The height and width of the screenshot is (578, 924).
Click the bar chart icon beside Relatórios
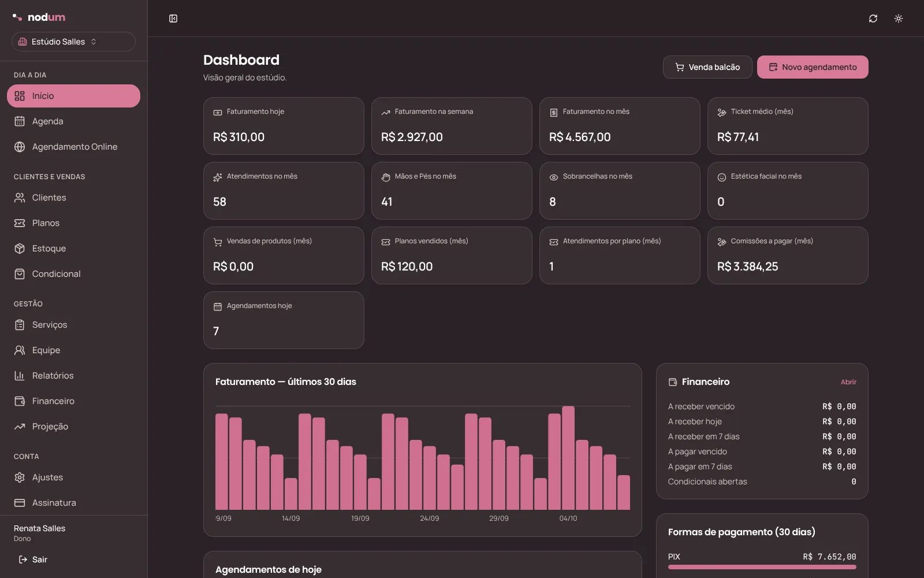click(x=20, y=376)
